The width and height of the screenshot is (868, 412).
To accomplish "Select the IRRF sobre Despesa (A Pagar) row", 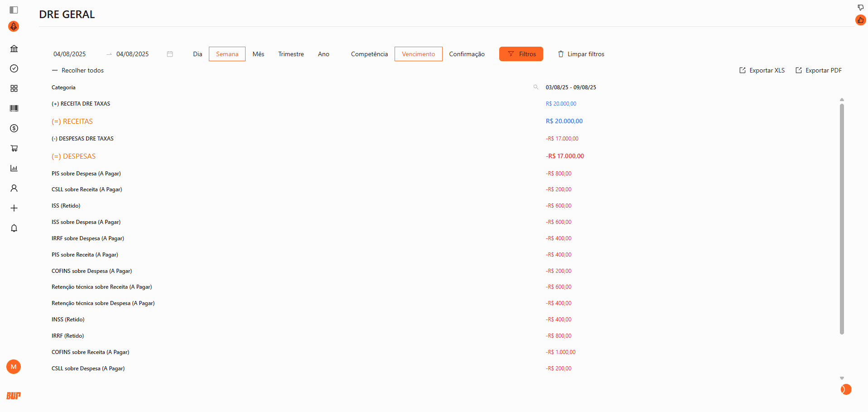I will pyautogui.click(x=445, y=238).
